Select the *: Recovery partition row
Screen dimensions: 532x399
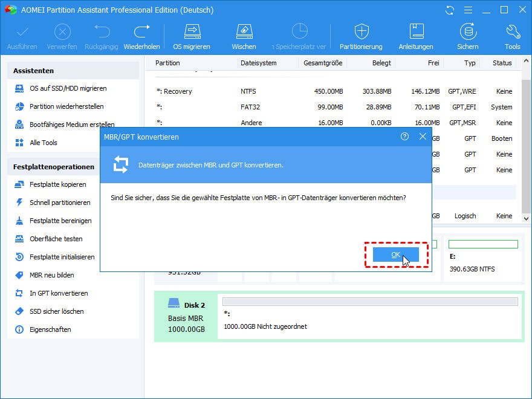point(334,91)
